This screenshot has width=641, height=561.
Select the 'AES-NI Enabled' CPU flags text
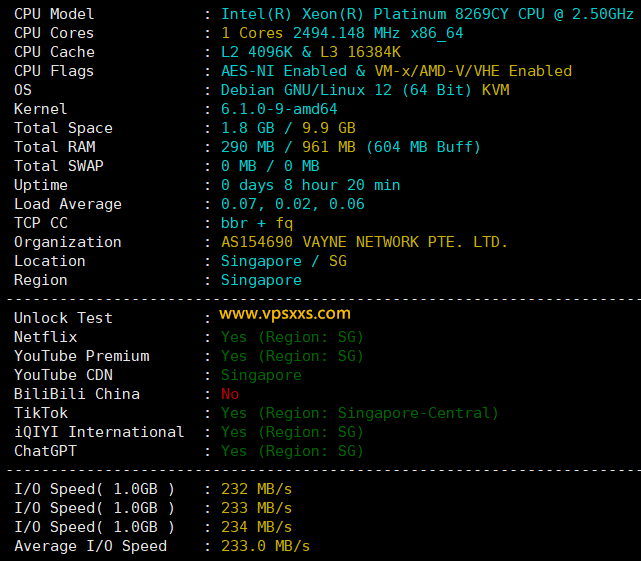pyautogui.click(x=284, y=71)
